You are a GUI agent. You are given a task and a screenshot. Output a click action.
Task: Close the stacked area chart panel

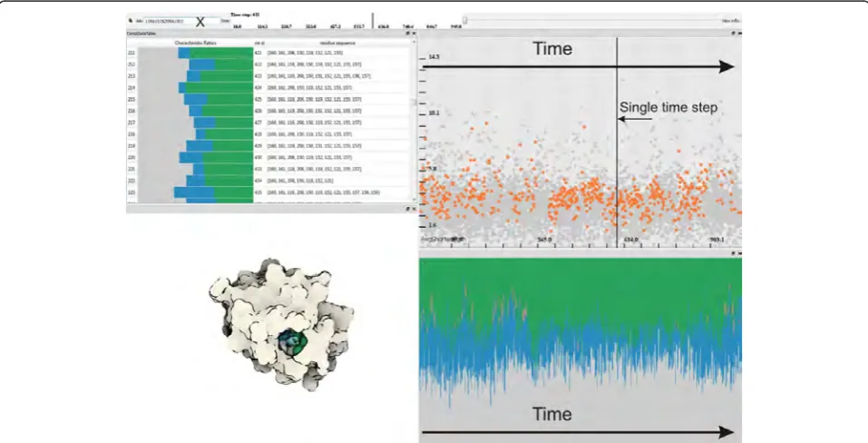pyautogui.click(x=739, y=253)
